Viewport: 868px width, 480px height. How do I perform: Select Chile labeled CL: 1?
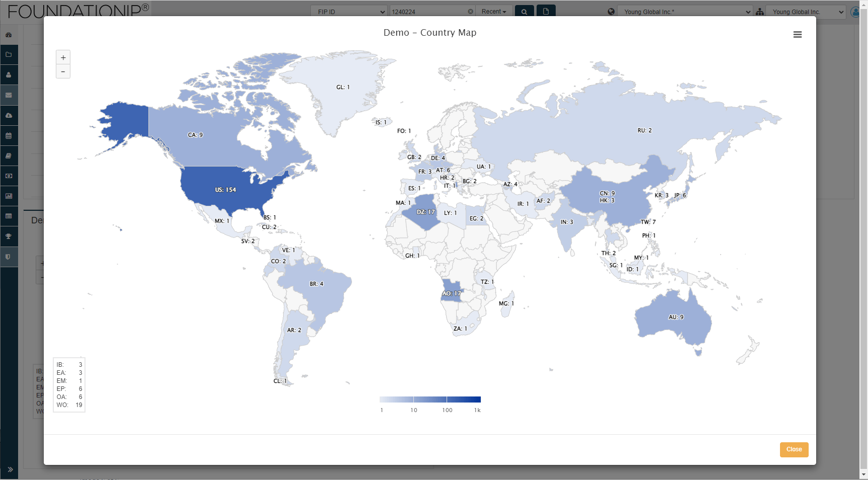coord(280,381)
